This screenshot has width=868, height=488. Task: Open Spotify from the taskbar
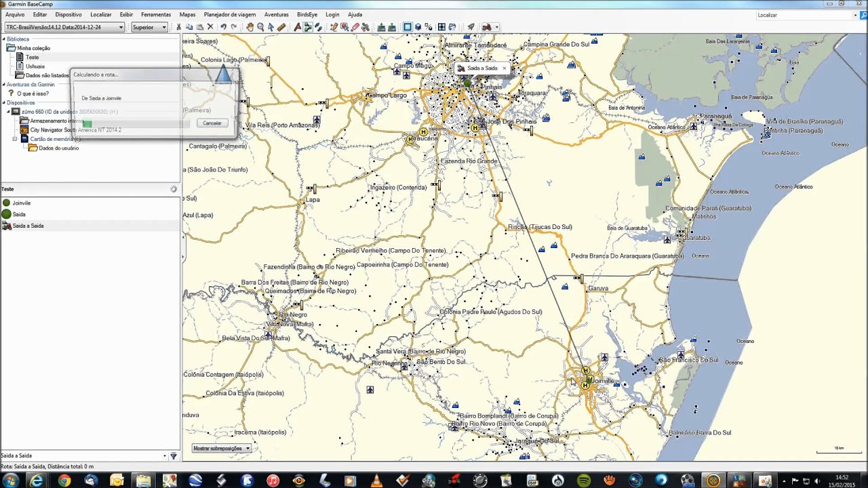pos(584,480)
